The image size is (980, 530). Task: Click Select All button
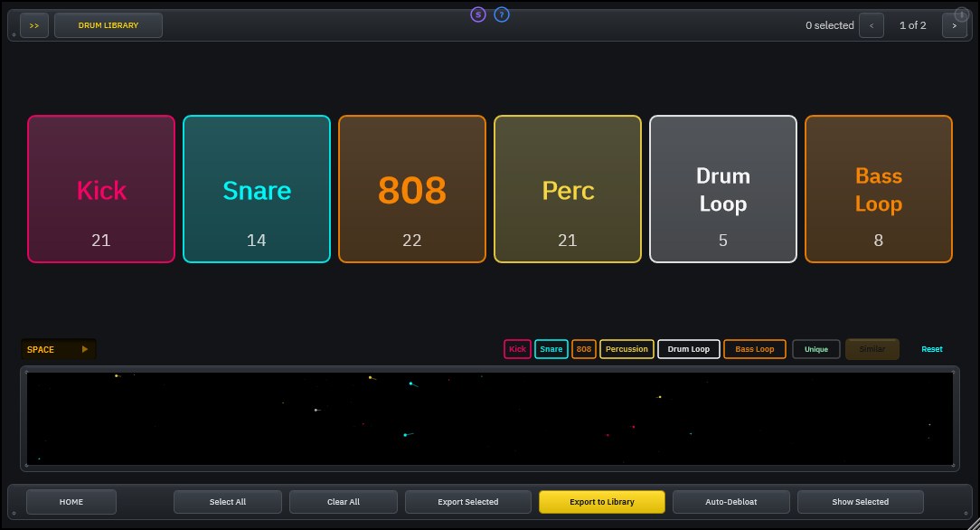click(228, 502)
